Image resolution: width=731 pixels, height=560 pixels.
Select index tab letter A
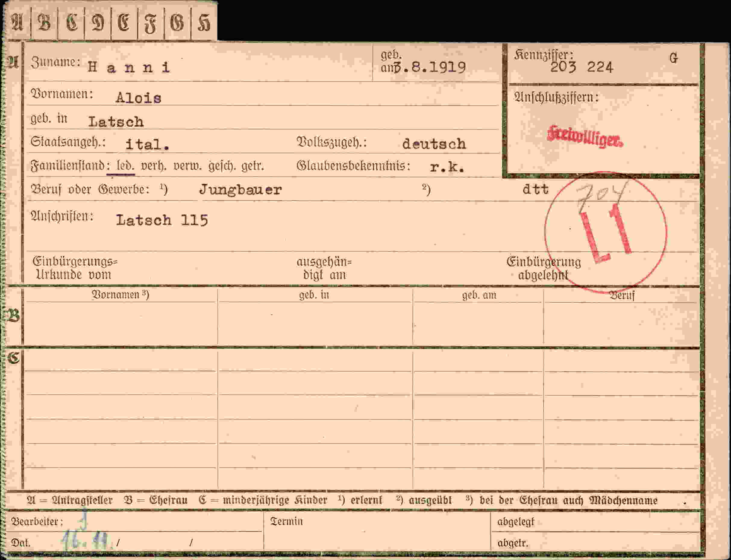17,23
